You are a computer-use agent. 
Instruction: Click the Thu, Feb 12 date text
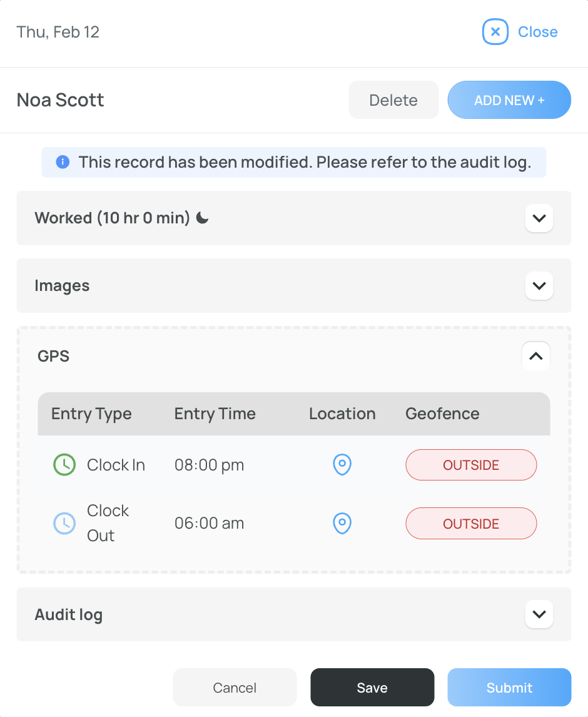click(x=58, y=32)
